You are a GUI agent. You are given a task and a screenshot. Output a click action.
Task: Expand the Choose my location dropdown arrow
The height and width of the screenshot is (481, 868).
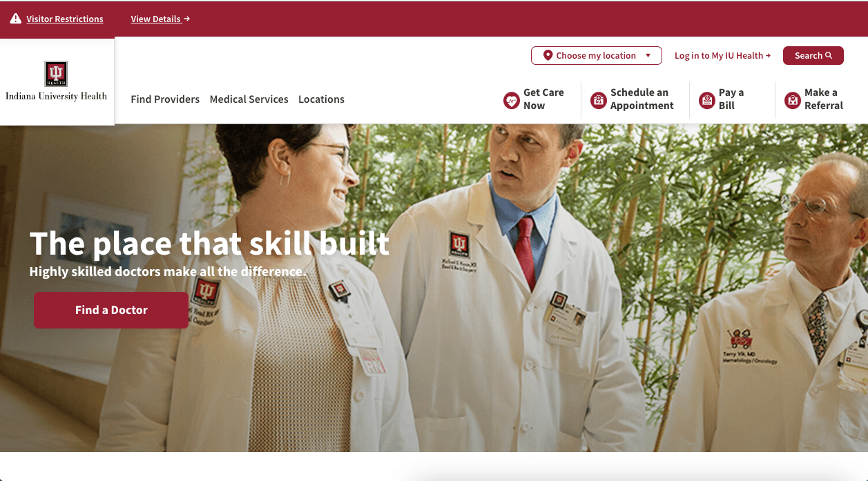coord(648,56)
